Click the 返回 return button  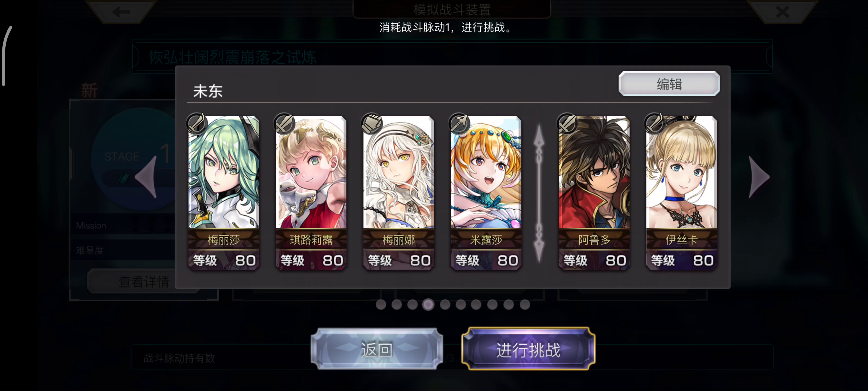pos(377,349)
